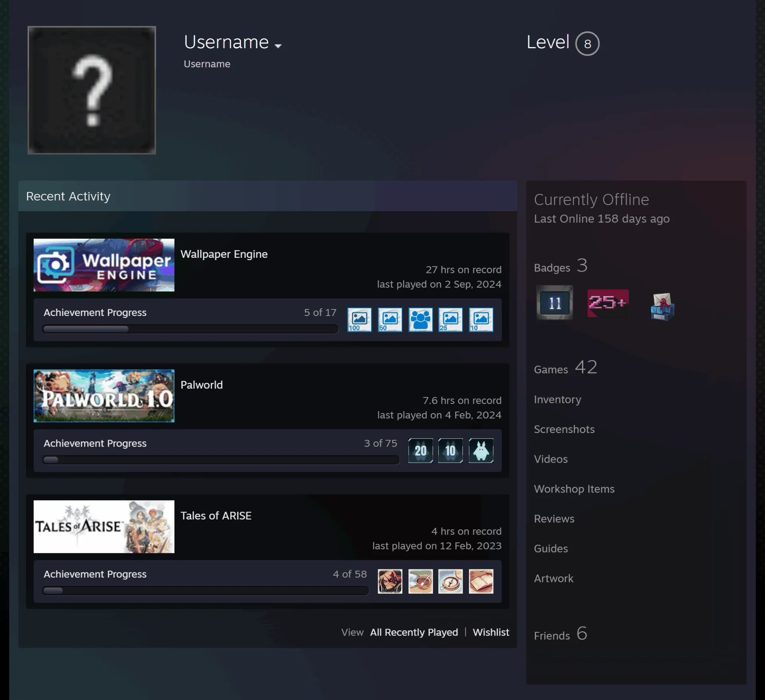Click the Level 8 badge circle
The height and width of the screenshot is (700, 765).
point(587,43)
